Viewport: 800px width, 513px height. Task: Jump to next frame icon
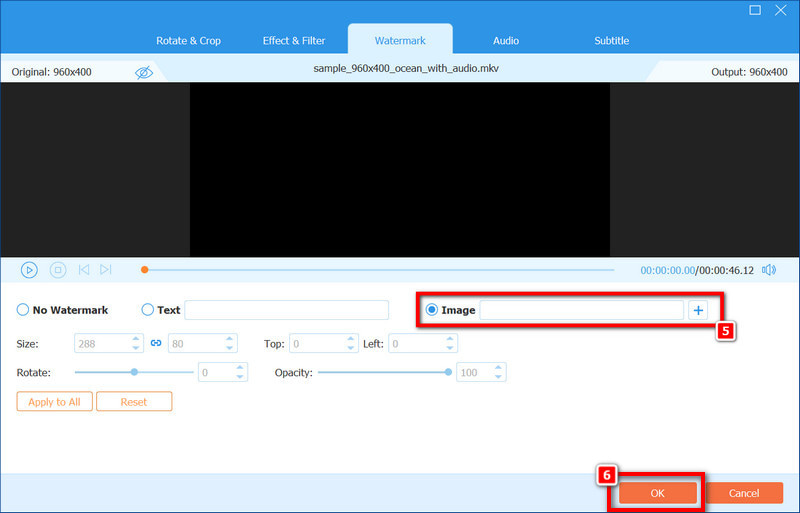click(106, 270)
